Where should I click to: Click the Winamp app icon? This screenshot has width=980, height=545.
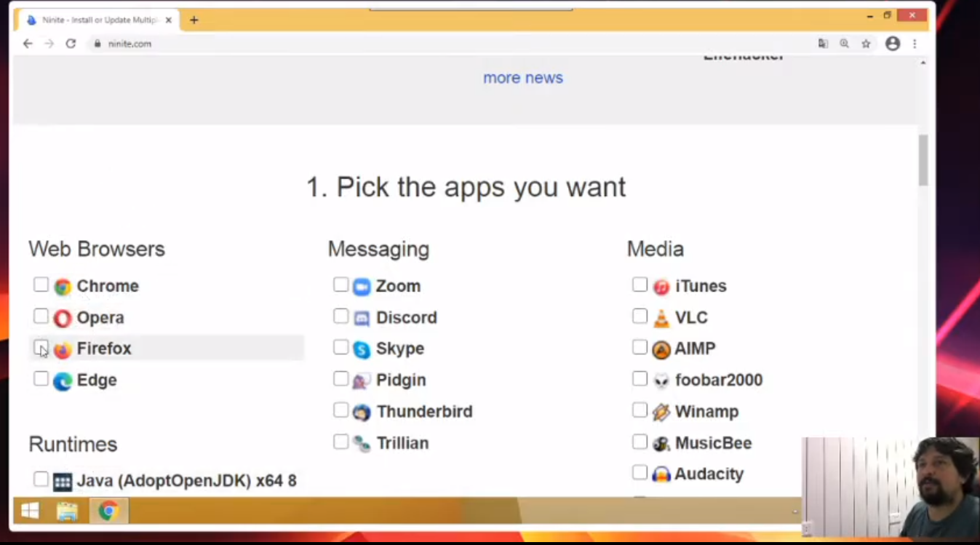point(661,412)
